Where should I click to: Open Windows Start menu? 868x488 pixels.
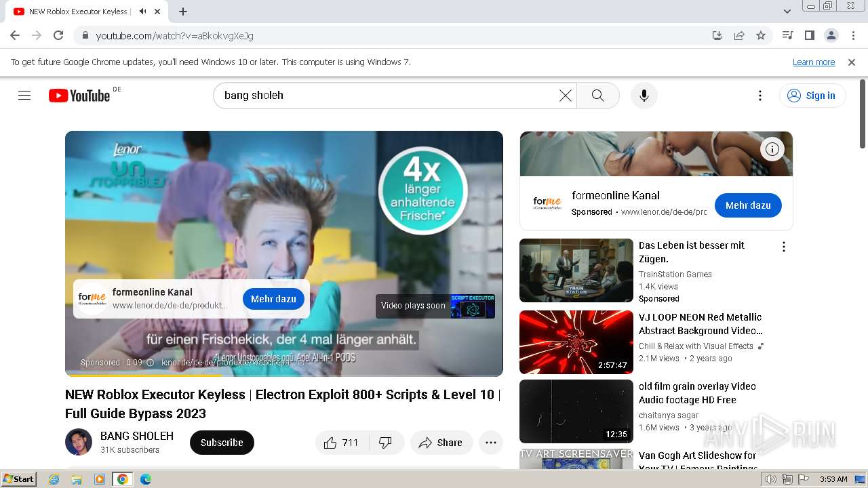click(19, 479)
